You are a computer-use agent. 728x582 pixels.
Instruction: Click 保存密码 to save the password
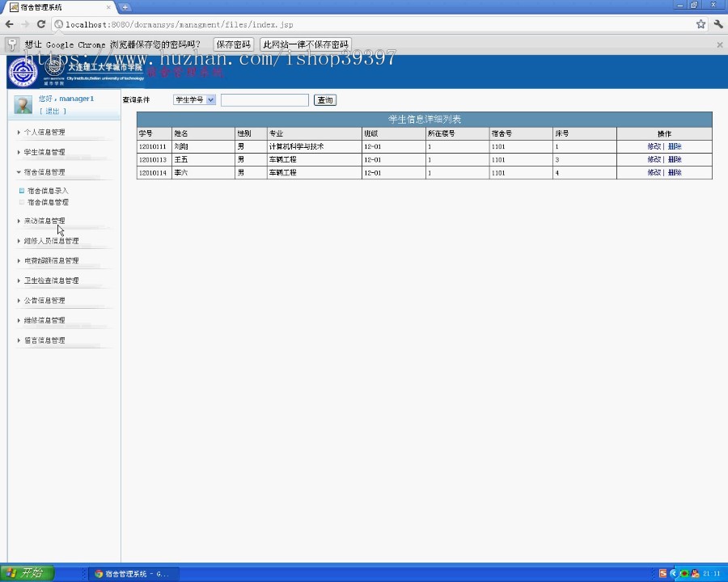click(x=234, y=44)
